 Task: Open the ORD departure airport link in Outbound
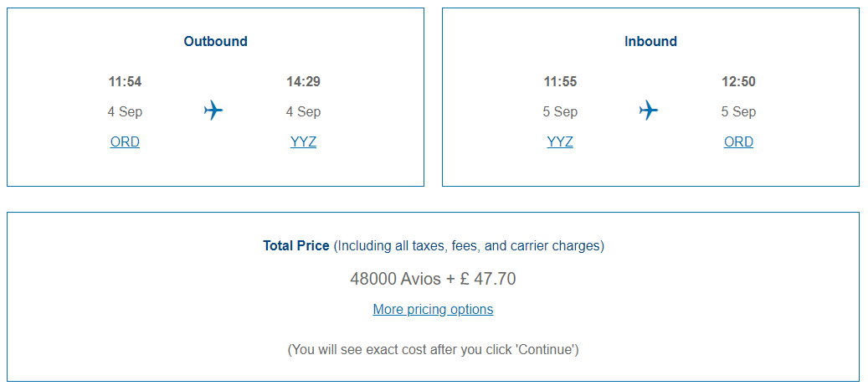[125, 142]
